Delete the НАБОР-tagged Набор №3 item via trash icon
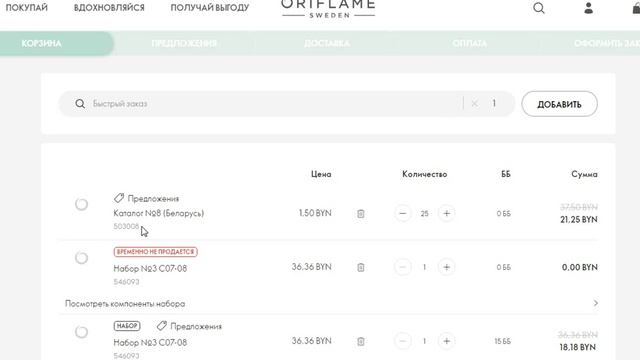The image size is (640, 360). [360, 341]
